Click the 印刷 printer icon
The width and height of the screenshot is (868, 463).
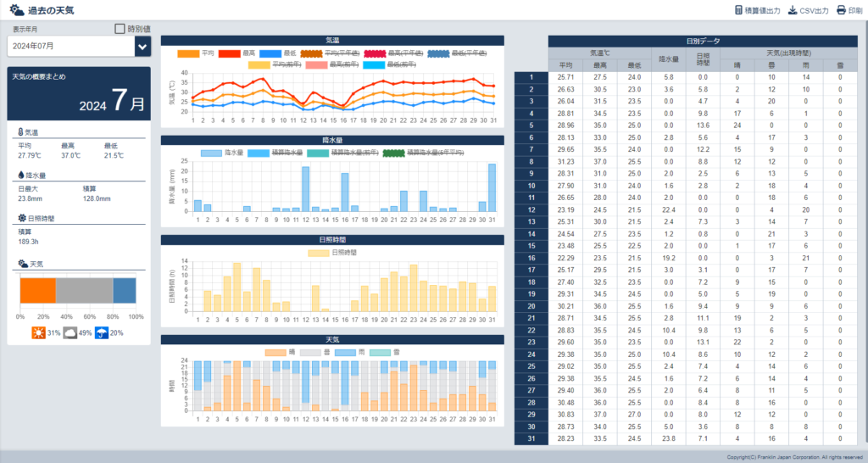[x=841, y=10]
